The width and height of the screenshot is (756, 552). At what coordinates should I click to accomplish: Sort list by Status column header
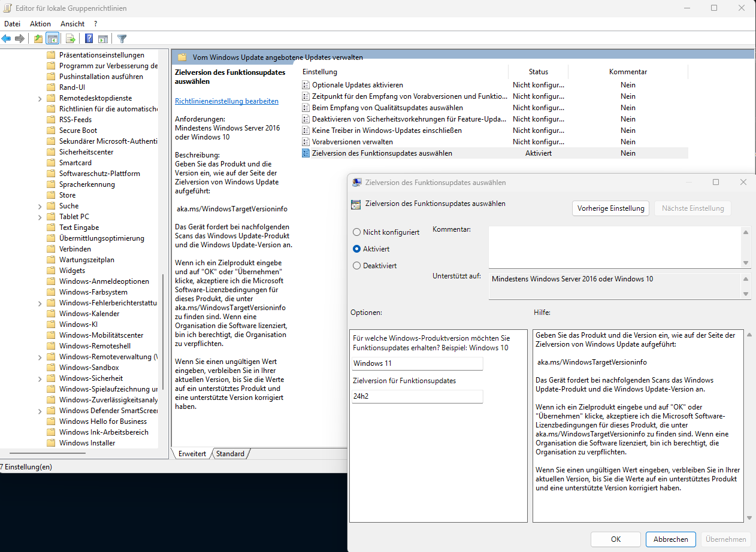point(539,72)
